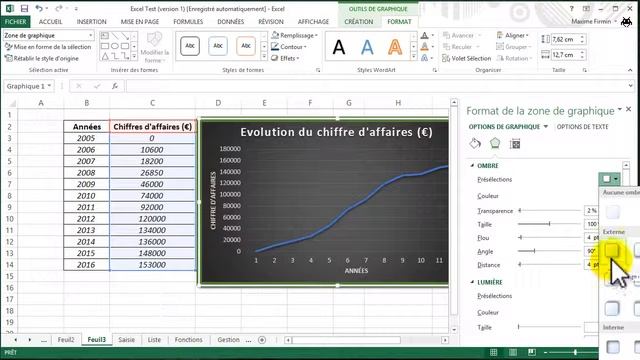The image size is (640, 360).
Task: Switch to the FORMULES ribbon tab
Action: pyautogui.click(x=188, y=22)
